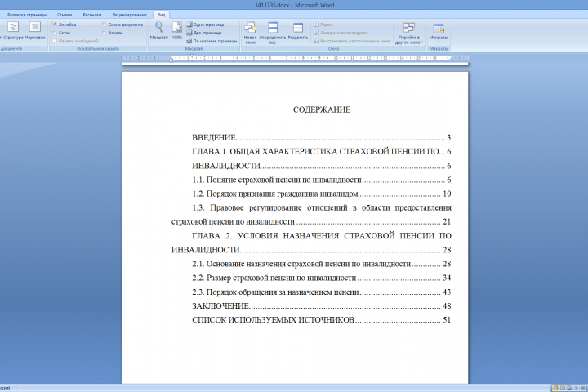Click Восстановить расположение окна
Viewport: 588px width, 392px height.
pos(351,41)
